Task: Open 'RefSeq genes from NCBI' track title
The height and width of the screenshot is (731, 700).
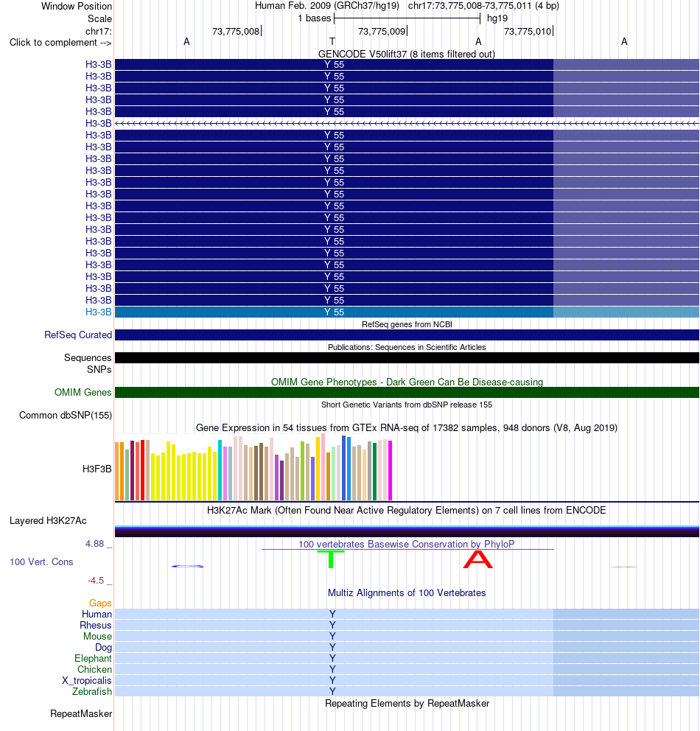Action: tap(407, 324)
